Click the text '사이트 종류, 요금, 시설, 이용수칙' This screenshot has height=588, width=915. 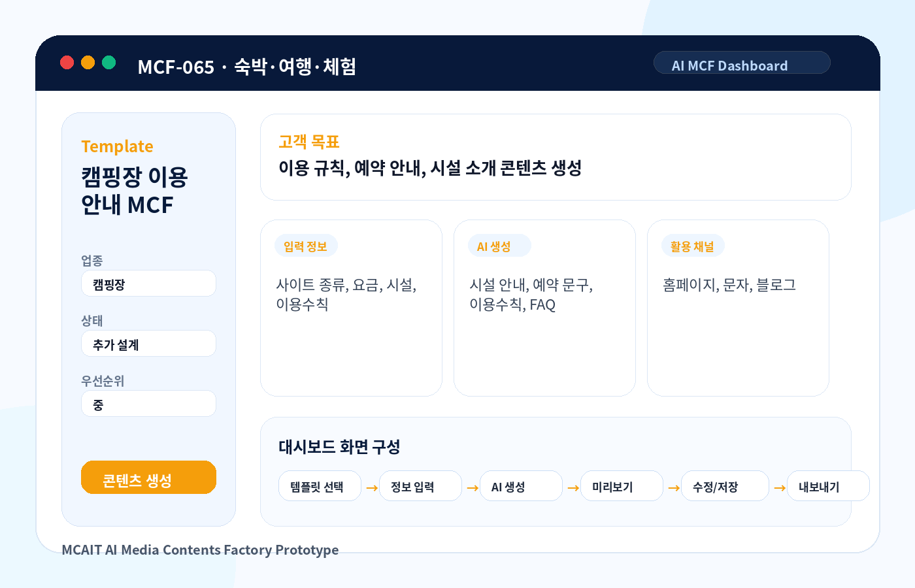click(x=346, y=295)
